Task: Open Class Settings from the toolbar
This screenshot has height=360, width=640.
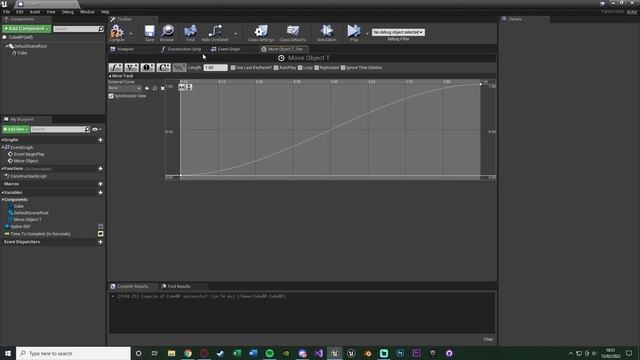Action: pos(261,33)
